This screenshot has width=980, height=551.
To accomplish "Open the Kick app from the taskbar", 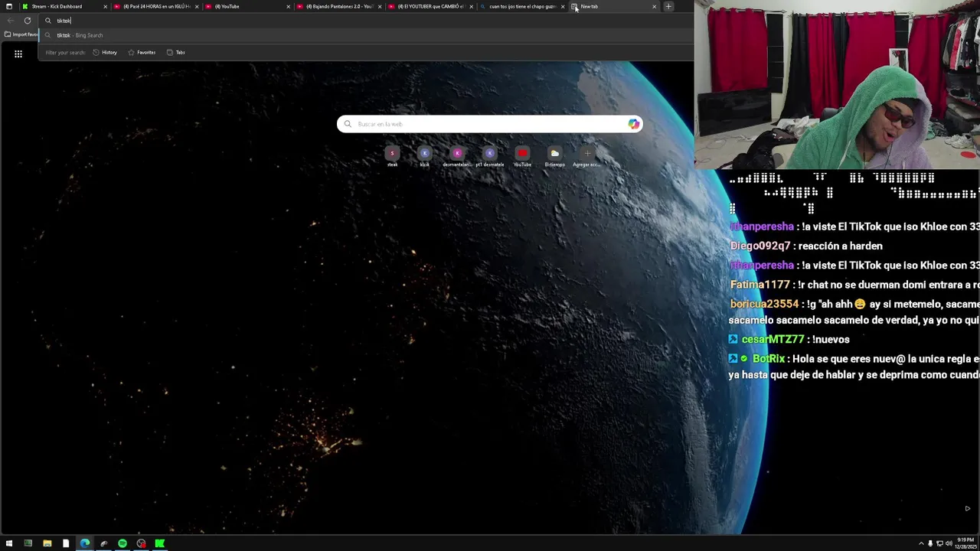I will [x=160, y=543].
